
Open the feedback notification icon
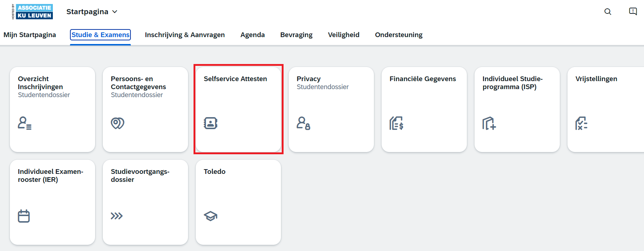(x=633, y=12)
